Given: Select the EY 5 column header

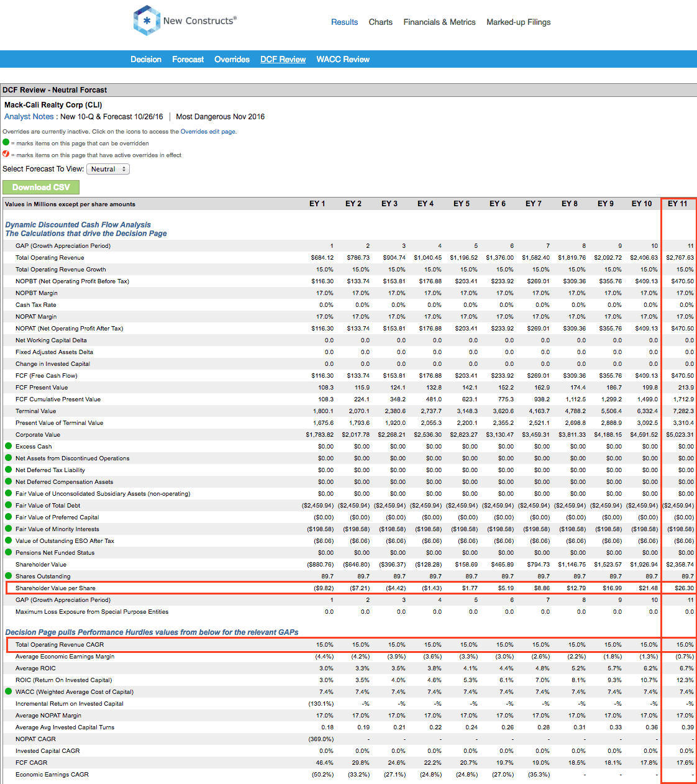Looking at the screenshot, I should pyautogui.click(x=462, y=204).
